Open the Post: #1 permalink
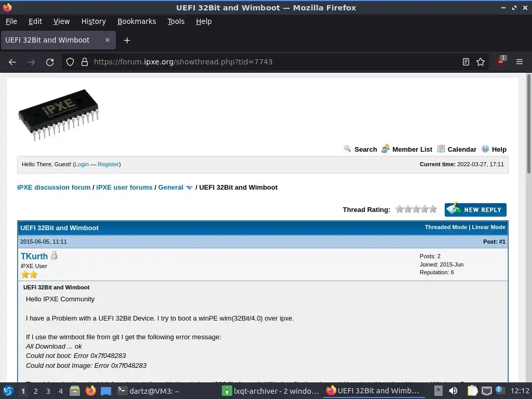The image size is (532, 399). click(x=502, y=242)
